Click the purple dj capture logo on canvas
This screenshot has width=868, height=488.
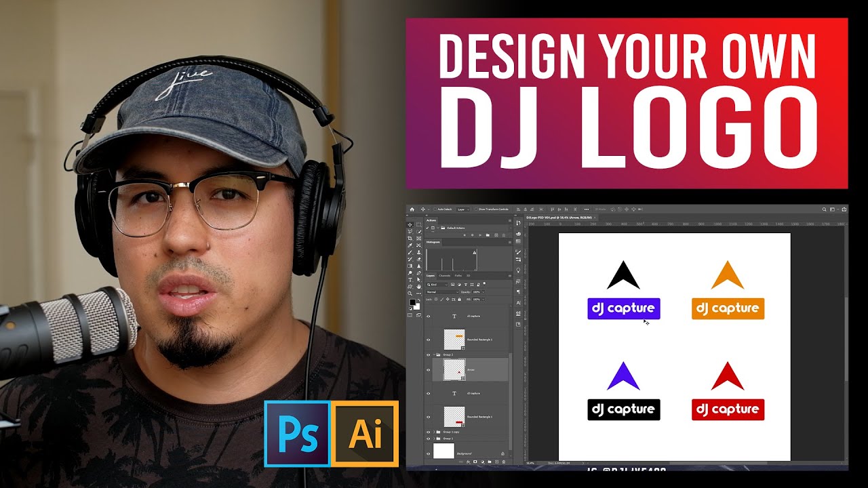tap(624, 308)
